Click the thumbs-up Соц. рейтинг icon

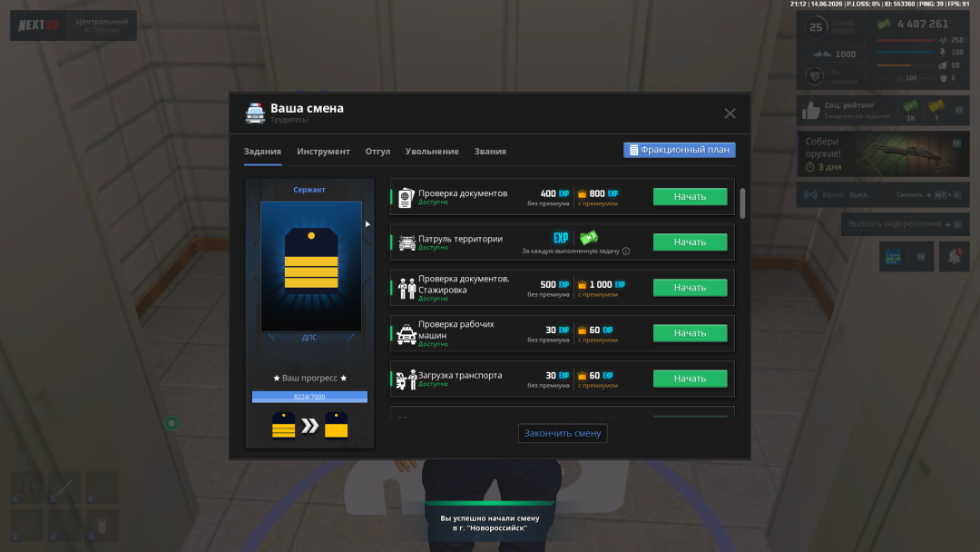coord(811,111)
